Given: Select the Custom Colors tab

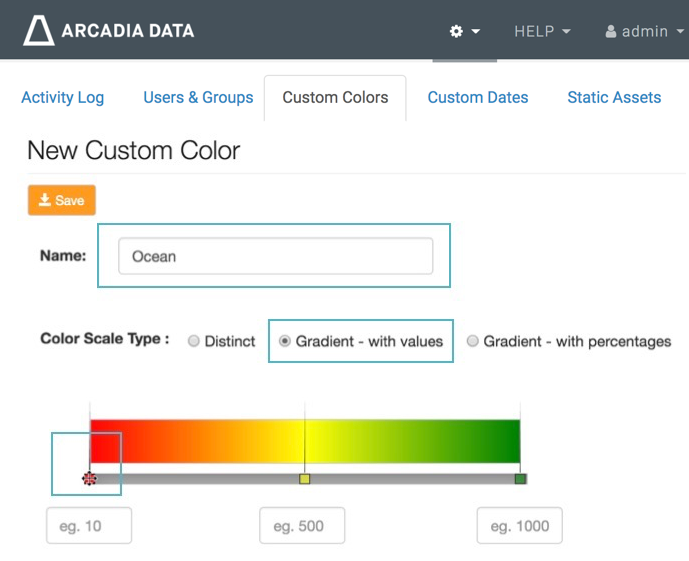Looking at the screenshot, I should pyautogui.click(x=335, y=97).
